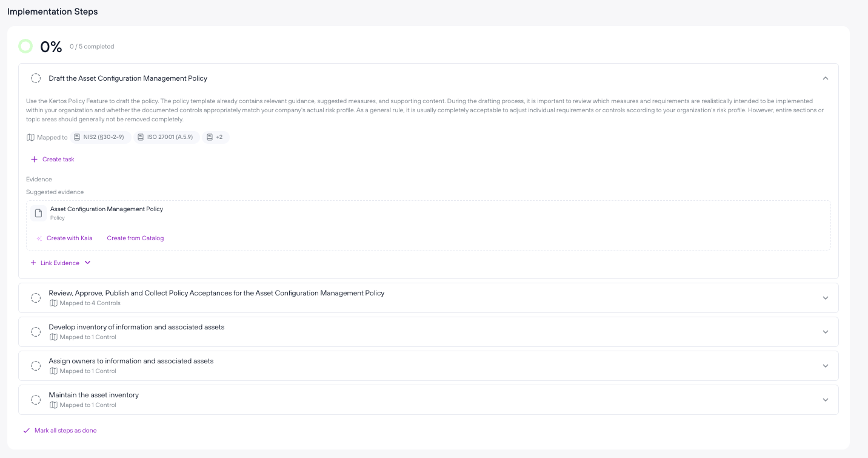Toggle status circle for Develop inventory step
The image size is (868, 458).
point(36,332)
